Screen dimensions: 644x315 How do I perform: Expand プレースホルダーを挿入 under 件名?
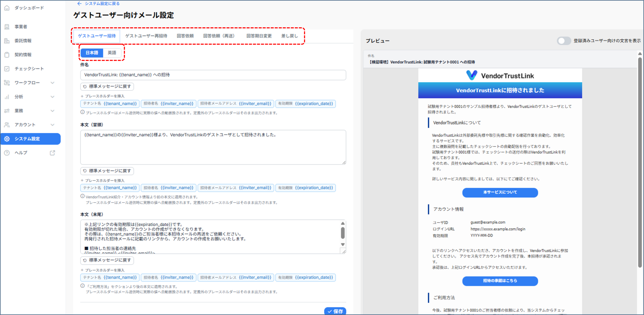(102, 96)
